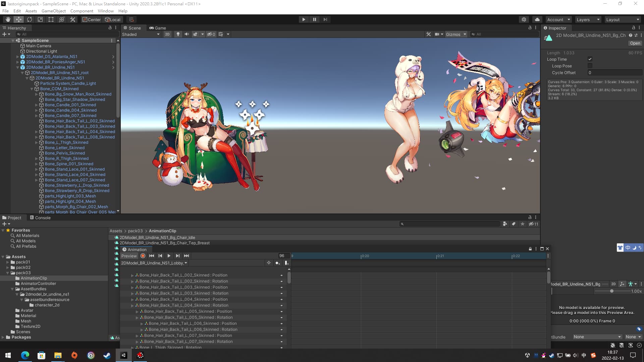Open the Shaded draw mode dropdown
Screen dimensions: 644x362
pos(141,34)
